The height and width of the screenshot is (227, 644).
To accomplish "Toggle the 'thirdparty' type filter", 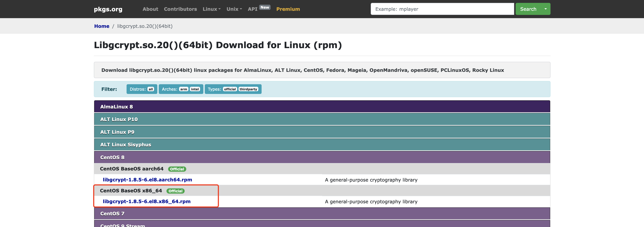I will click(248, 89).
